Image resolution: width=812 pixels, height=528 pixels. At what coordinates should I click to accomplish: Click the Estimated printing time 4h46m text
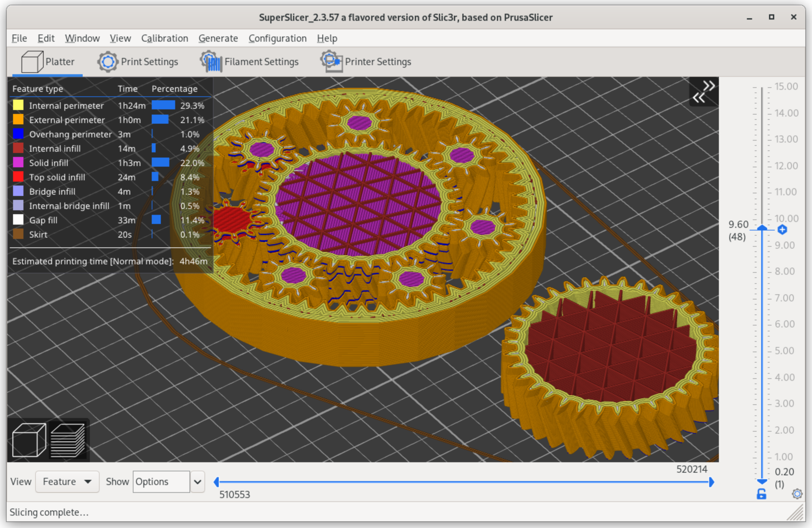click(x=110, y=261)
